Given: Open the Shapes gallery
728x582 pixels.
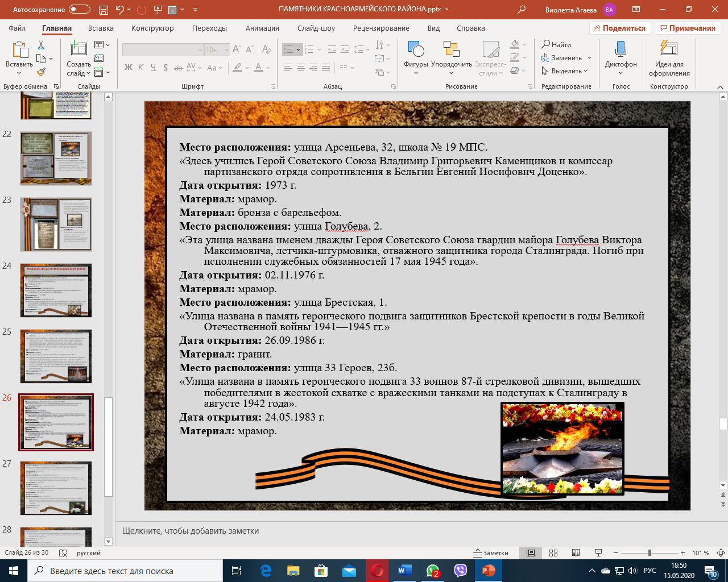Looking at the screenshot, I should coord(416,51).
